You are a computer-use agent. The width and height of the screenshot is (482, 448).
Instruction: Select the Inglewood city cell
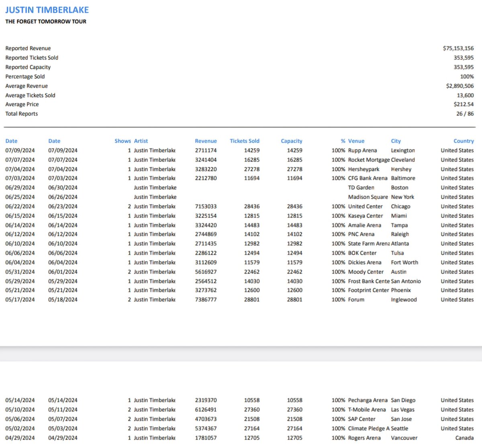click(x=404, y=300)
